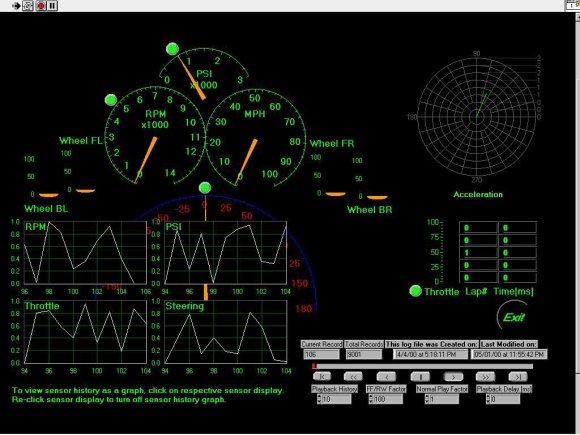580x435 pixels.
Task: Step back one record with < button
Action: 386,377
